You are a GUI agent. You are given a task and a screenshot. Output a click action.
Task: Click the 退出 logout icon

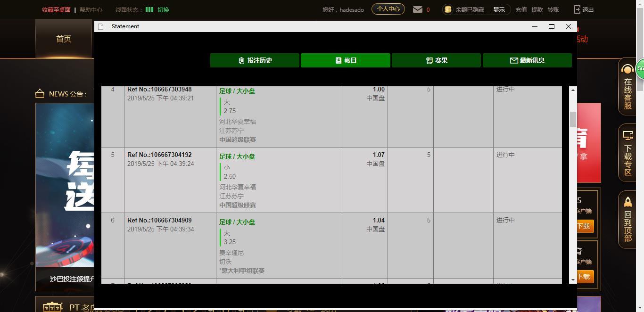point(578,9)
